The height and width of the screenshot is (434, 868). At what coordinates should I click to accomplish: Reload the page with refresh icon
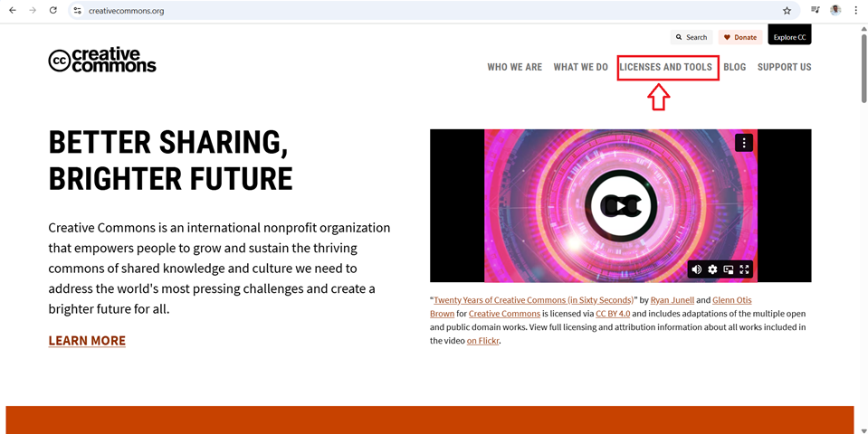tap(53, 11)
